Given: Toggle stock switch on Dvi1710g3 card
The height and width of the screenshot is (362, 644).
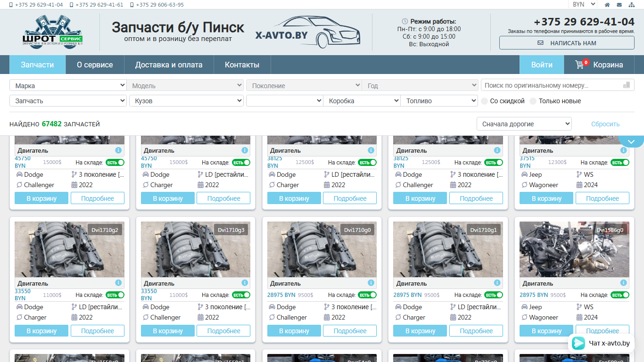Looking at the screenshot, I should click(241, 295).
